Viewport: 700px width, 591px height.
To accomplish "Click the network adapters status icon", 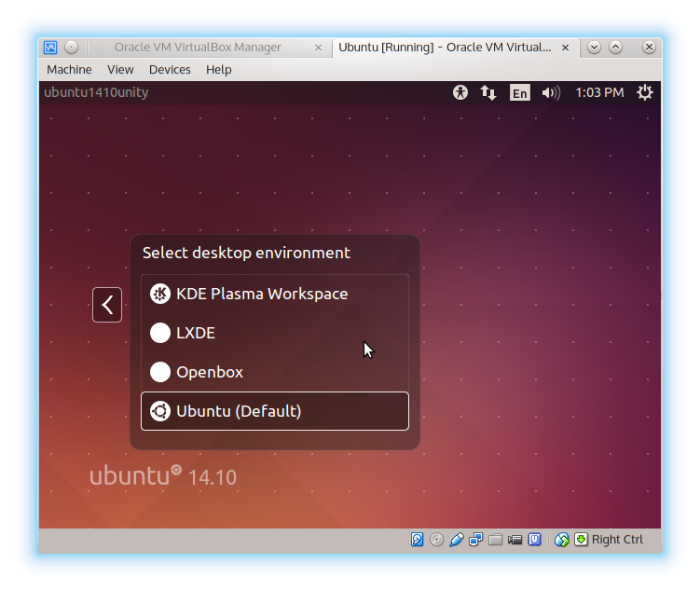I will (476, 540).
